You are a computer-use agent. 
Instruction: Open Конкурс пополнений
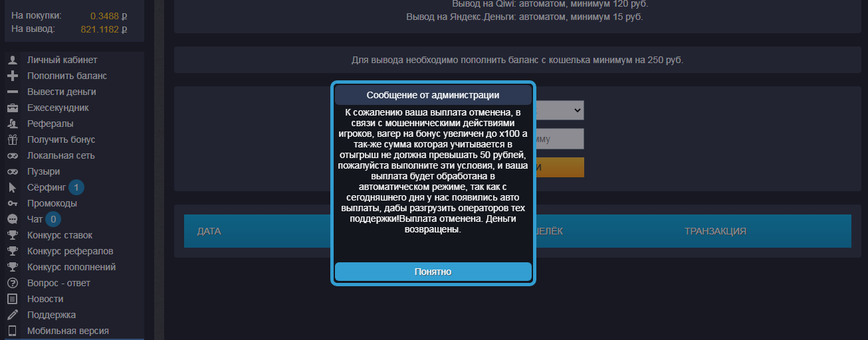click(x=72, y=267)
